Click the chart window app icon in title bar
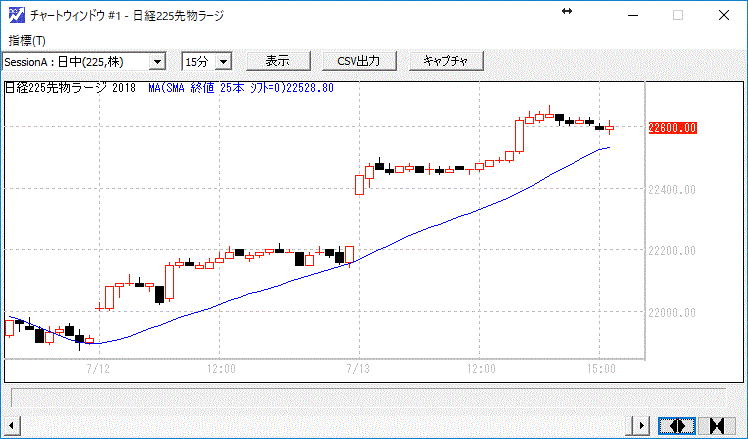The width and height of the screenshot is (748, 439). click(x=17, y=15)
